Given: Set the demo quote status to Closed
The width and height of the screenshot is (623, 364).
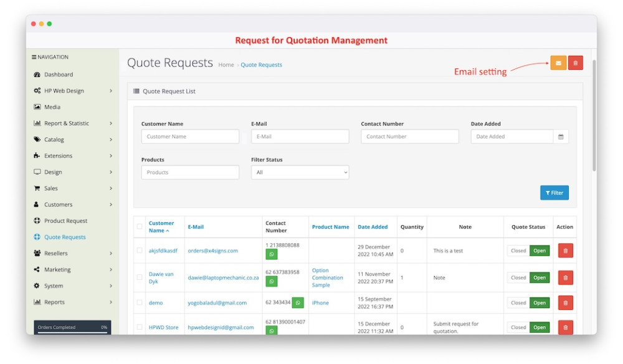Looking at the screenshot, I should coord(518,303).
